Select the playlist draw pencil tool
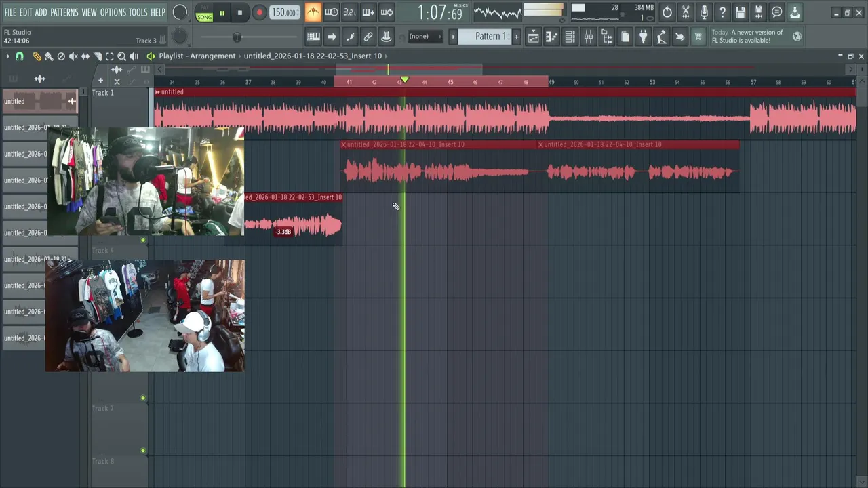This screenshot has width=868, height=488. [x=37, y=56]
